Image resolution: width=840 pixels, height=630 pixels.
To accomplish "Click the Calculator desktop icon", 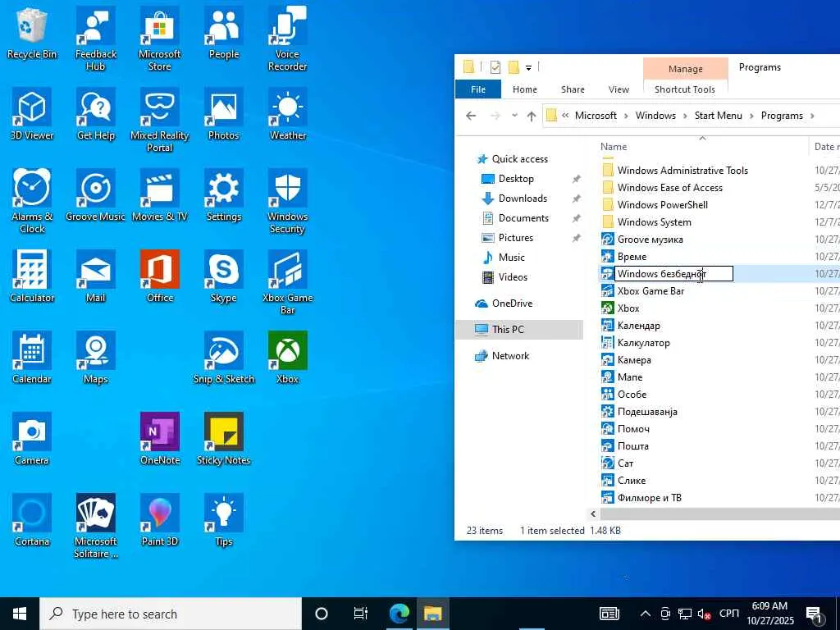I will 32,277.
